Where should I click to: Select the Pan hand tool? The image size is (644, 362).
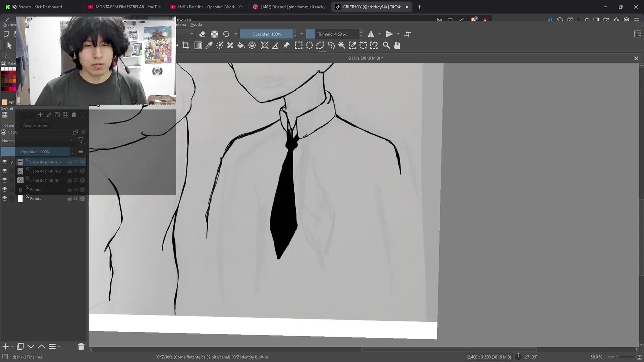pos(397,45)
